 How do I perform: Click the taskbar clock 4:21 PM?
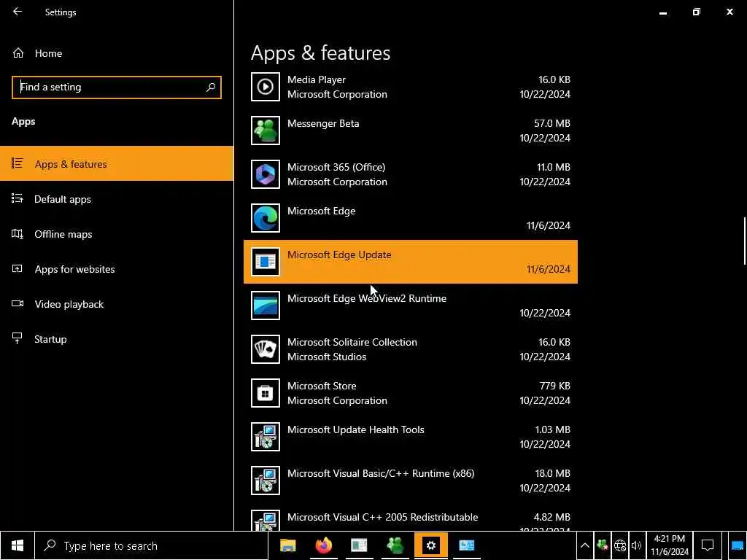(670, 545)
